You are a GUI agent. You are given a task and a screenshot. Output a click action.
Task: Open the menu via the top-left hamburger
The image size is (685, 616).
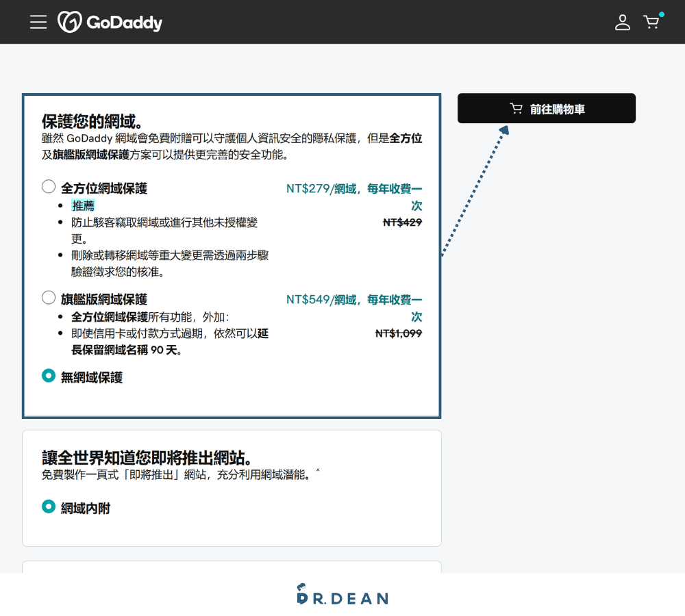tap(38, 21)
